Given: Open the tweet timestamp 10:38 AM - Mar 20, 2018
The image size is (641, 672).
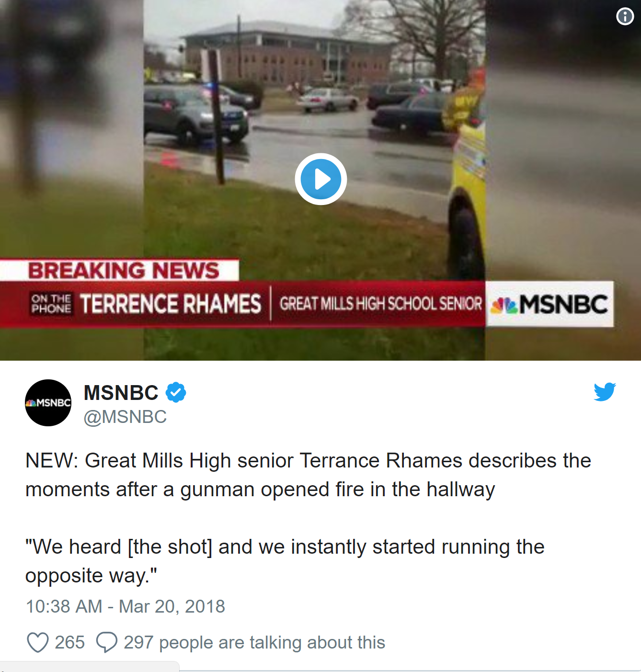Looking at the screenshot, I should pos(125,606).
